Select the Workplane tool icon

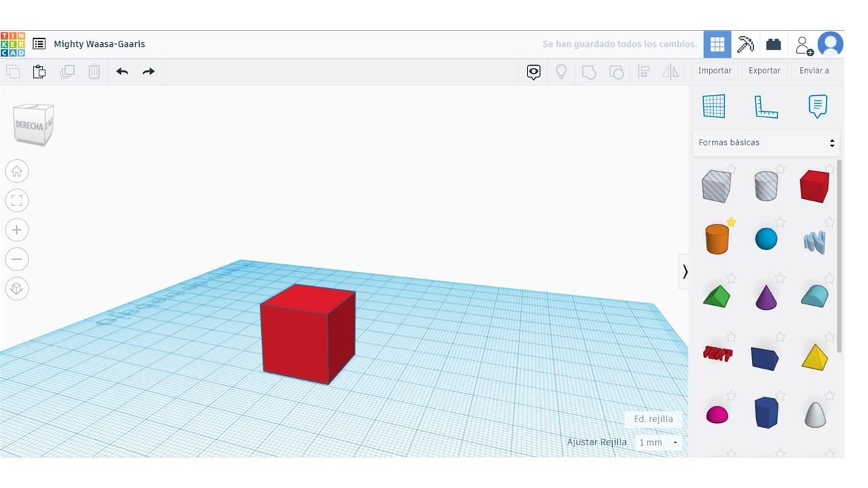point(714,106)
